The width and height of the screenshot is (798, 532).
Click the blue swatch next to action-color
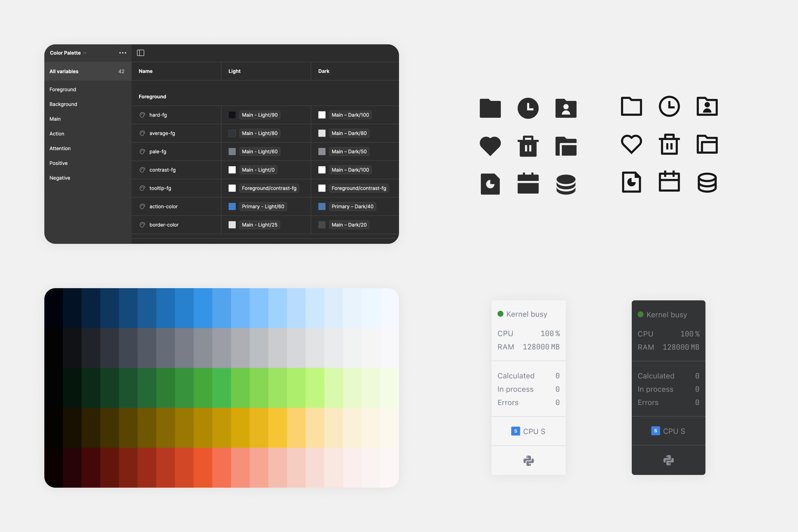(x=232, y=206)
